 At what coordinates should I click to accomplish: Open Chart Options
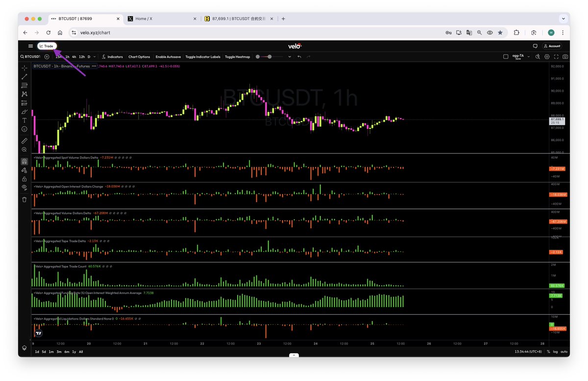139,57
